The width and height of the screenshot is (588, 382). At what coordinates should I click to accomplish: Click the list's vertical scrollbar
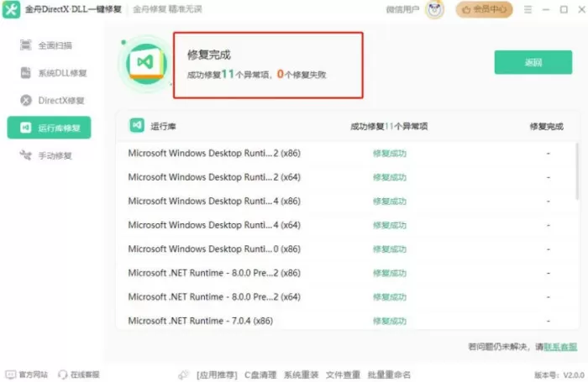577,172
